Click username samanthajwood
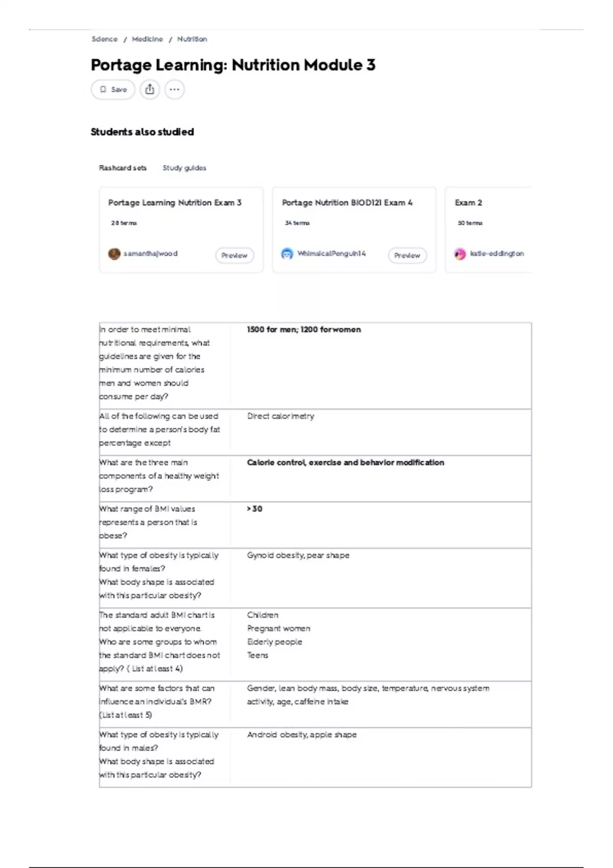 pos(151,254)
